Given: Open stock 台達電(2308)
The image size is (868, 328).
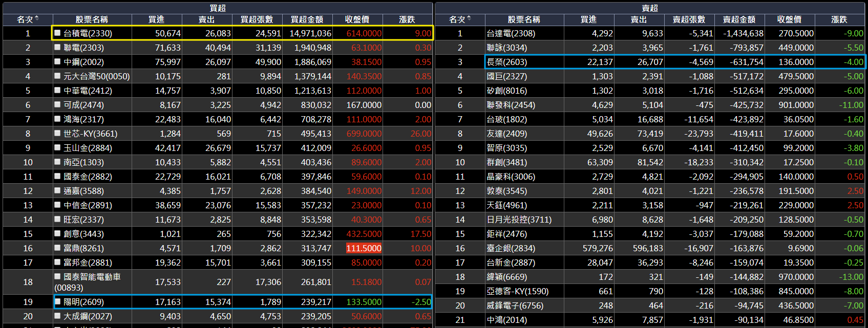Looking at the screenshot, I should pos(511,33).
